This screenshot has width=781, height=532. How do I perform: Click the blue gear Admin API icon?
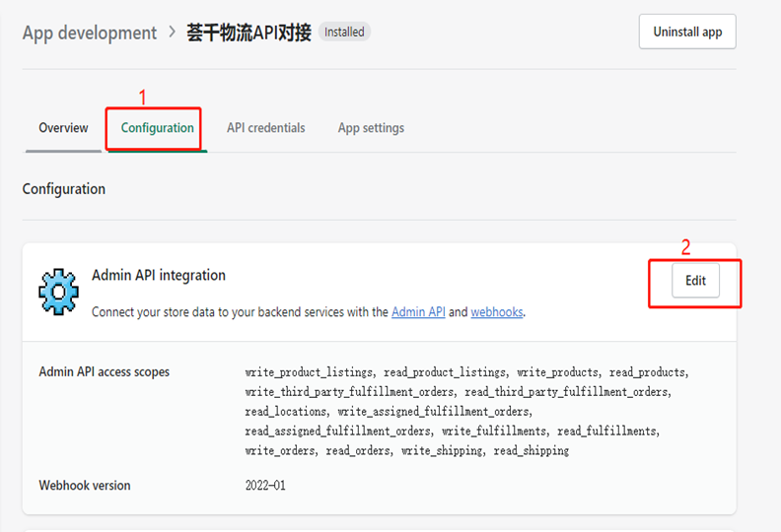(x=59, y=293)
